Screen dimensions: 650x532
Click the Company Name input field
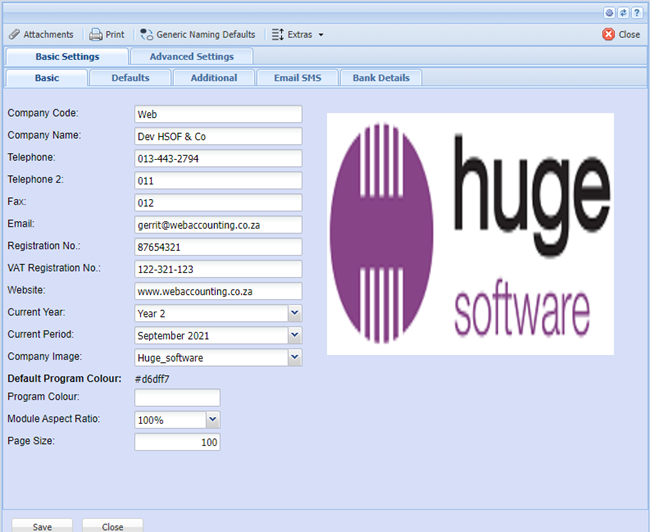218,136
